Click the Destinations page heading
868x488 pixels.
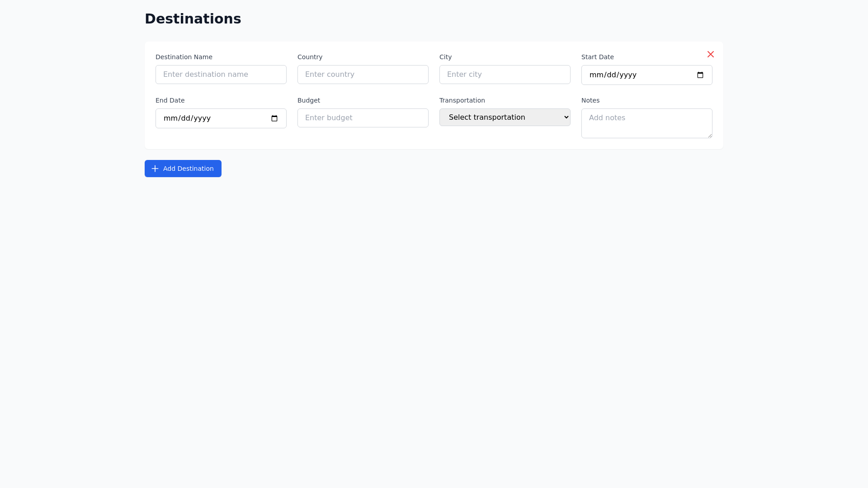tap(193, 19)
